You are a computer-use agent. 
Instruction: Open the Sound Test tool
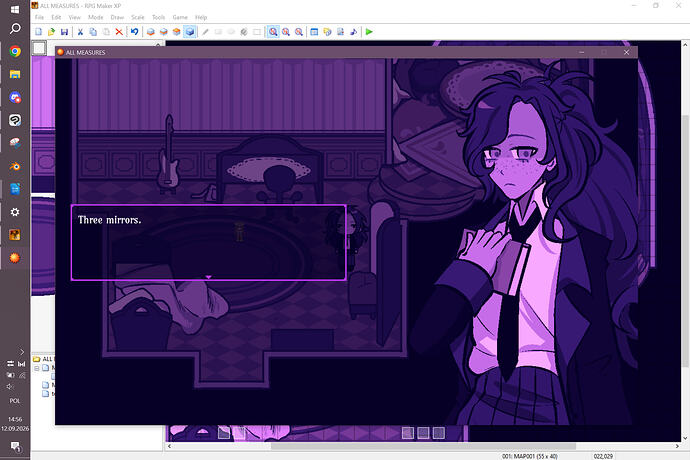(353, 32)
